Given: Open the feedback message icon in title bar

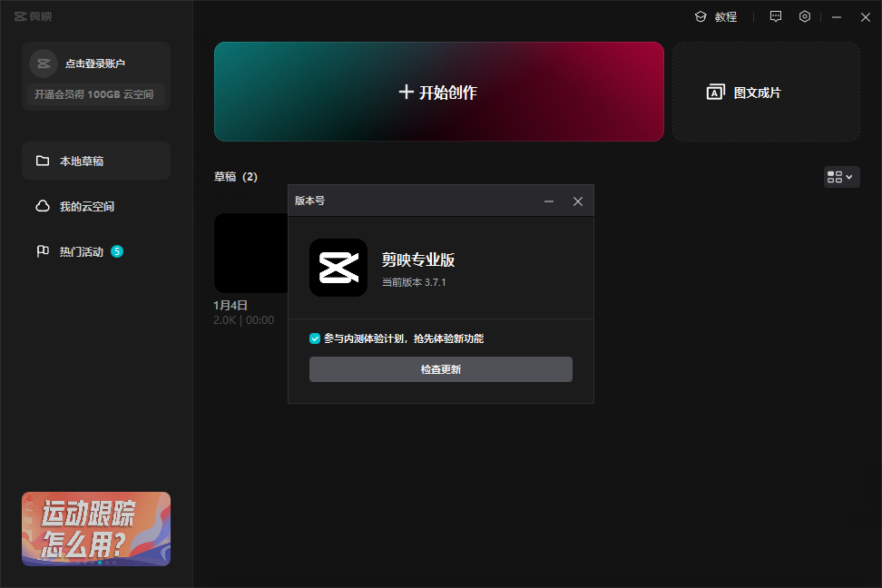Looking at the screenshot, I should point(775,16).
